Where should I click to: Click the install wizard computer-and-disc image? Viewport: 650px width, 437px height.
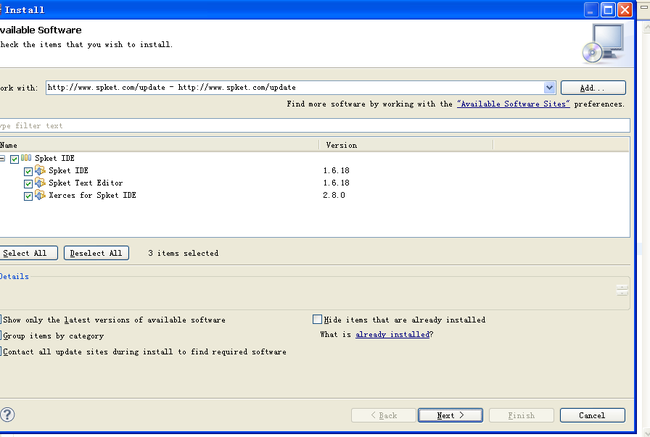603,44
